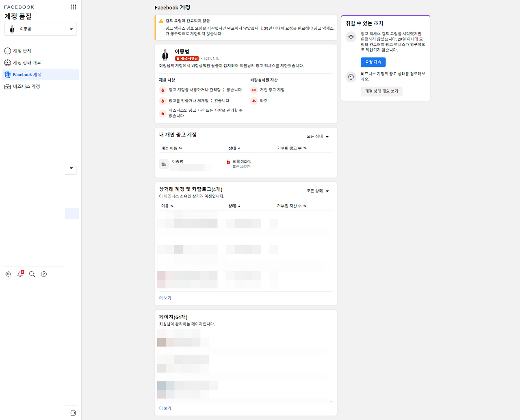The width and height of the screenshot is (520, 420).
Task: Go to 계정 상태 개요 menu item
Action: coord(27,63)
